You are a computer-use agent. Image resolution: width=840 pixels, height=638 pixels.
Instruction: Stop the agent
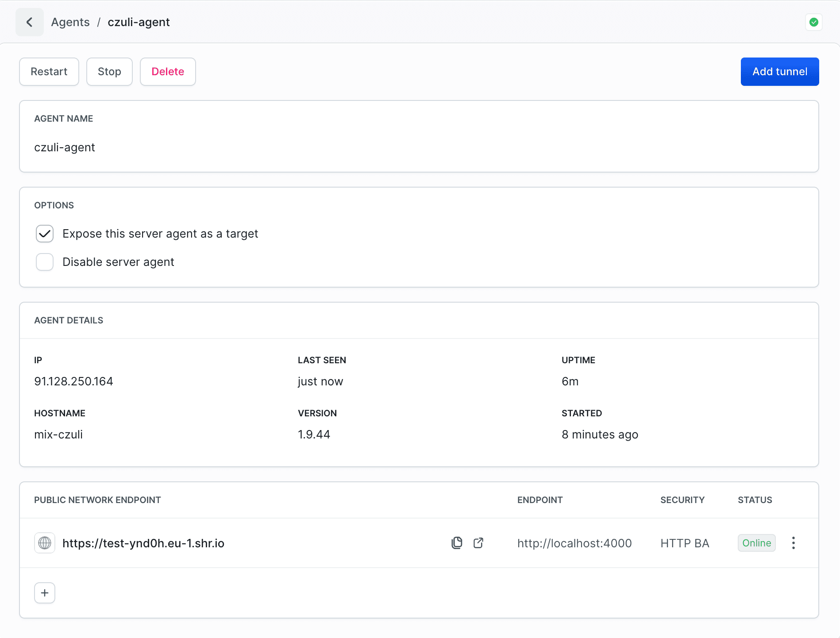click(x=109, y=72)
